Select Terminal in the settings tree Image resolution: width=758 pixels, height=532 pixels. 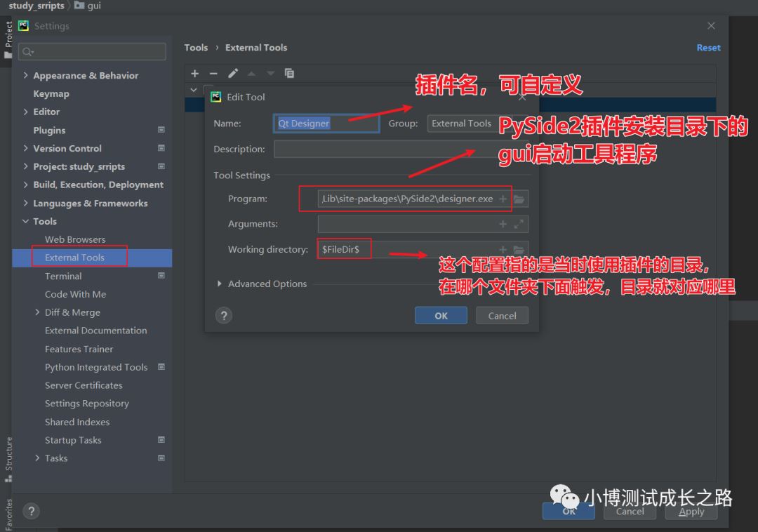[x=62, y=276]
